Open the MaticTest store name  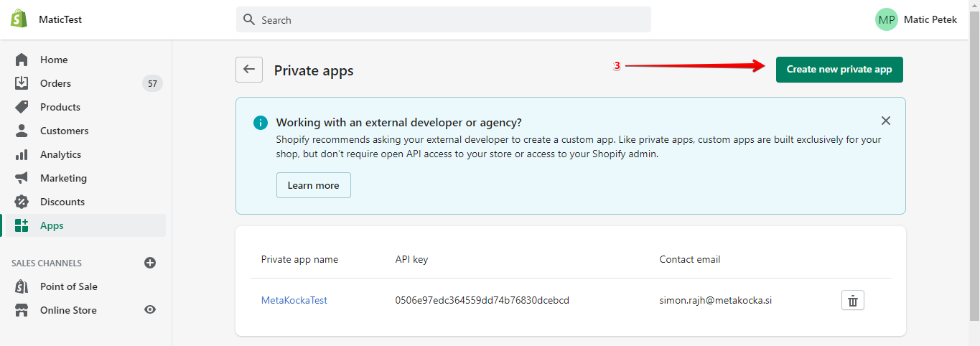pos(60,19)
